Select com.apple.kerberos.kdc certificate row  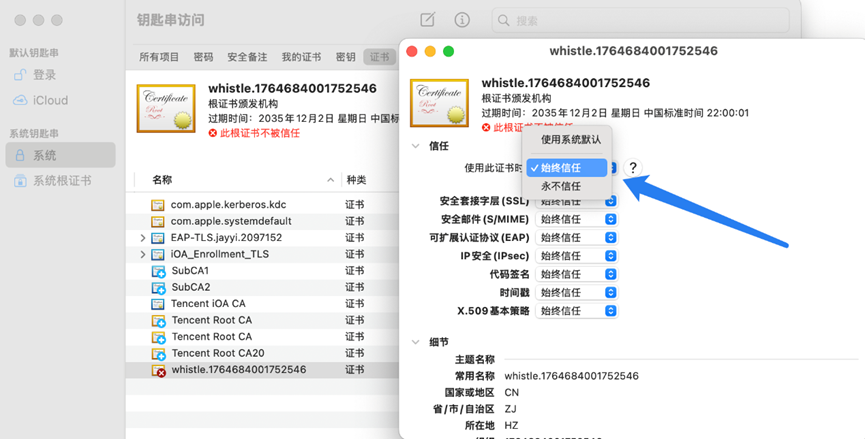click(x=263, y=205)
